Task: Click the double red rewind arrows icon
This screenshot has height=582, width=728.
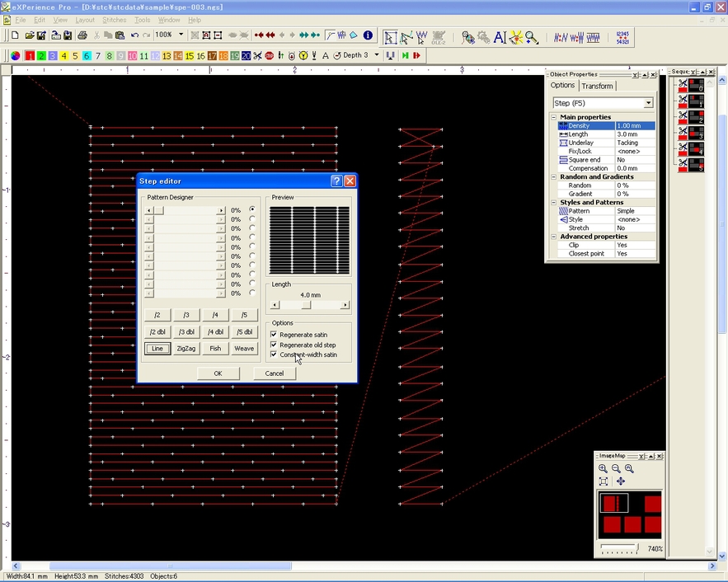Action: tap(270, 35)
